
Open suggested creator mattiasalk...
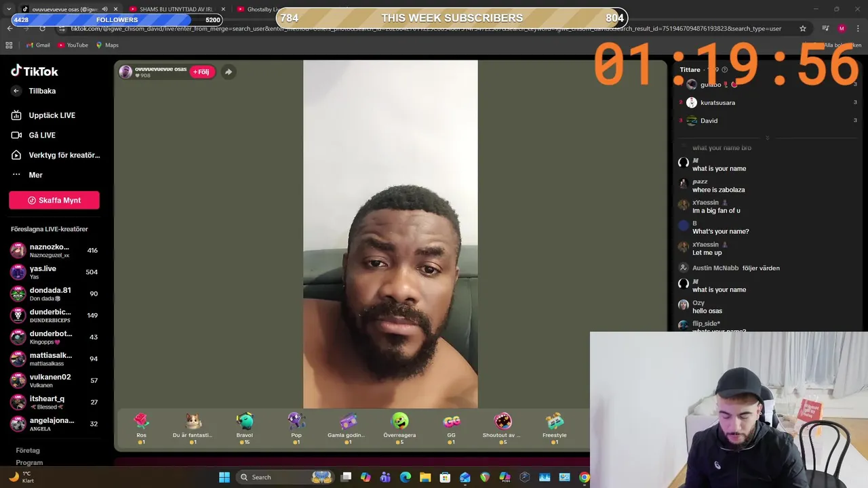tap(54, 359)
